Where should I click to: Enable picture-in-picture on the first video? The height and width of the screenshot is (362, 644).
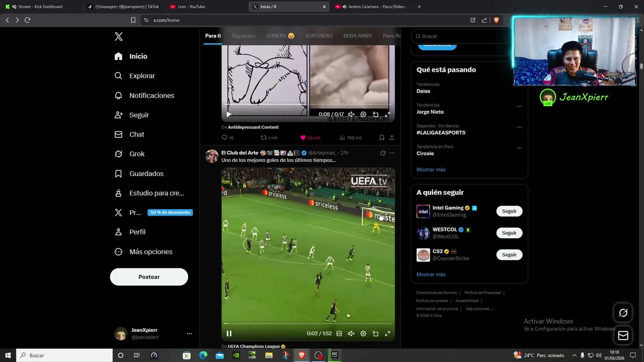click(x=375, y=115)
